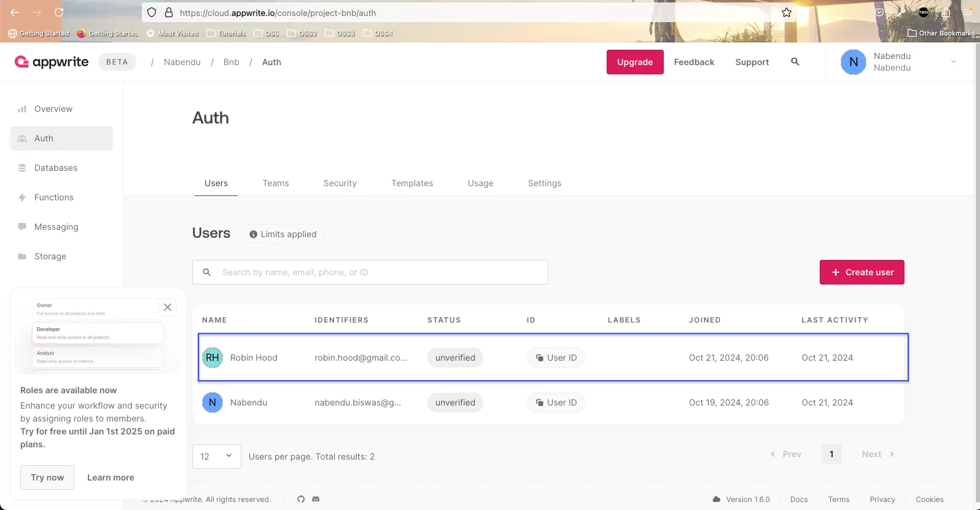Viewport: 980px width, 510px height.
Task: Open the users-per-page 12 dropdown
Action: (x=217, y=457)
